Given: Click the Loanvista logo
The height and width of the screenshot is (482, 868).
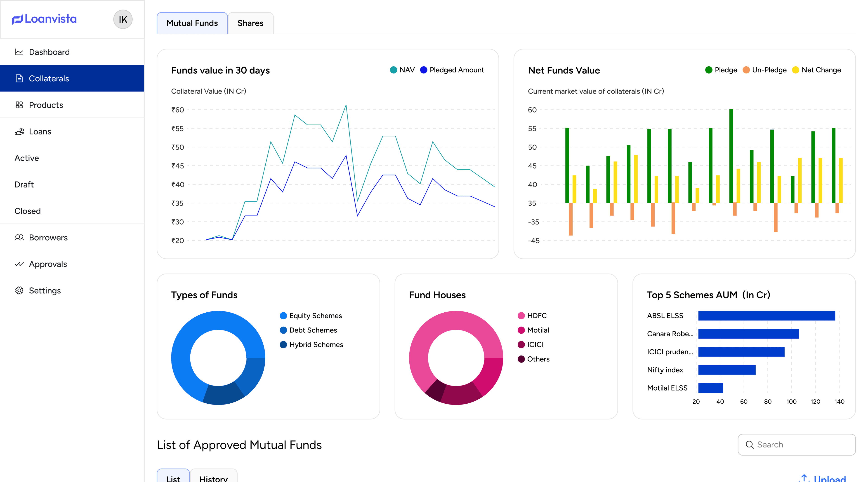Looking at the screenshot, I should pyautogui.click(x=44, y=19).
